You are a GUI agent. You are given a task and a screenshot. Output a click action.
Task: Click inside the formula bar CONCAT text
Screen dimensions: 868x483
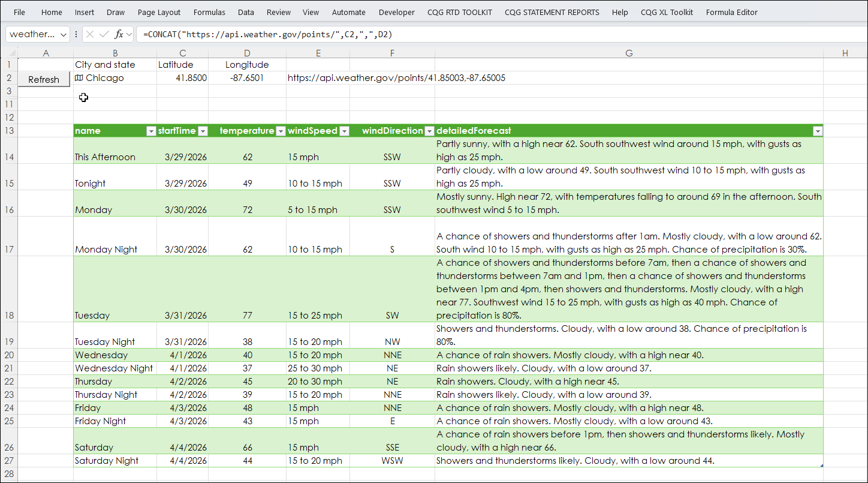270,35
